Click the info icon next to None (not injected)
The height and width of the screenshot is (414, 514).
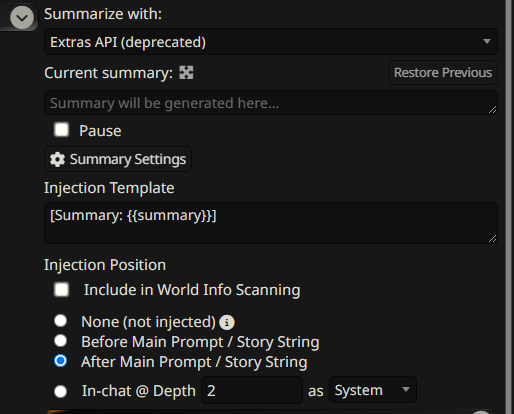click(x=227, y=322)
